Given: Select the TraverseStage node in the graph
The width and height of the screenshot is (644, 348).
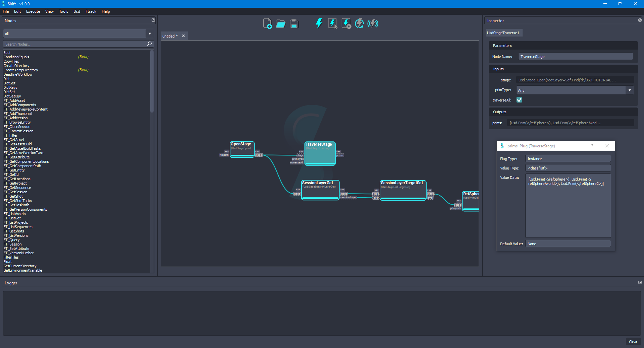Looking at the screenshot, I should tap(319, 153).
